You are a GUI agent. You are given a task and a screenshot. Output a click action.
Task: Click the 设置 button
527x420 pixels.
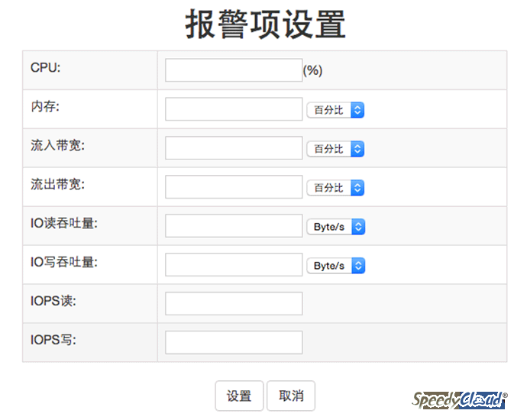(239, 396)
